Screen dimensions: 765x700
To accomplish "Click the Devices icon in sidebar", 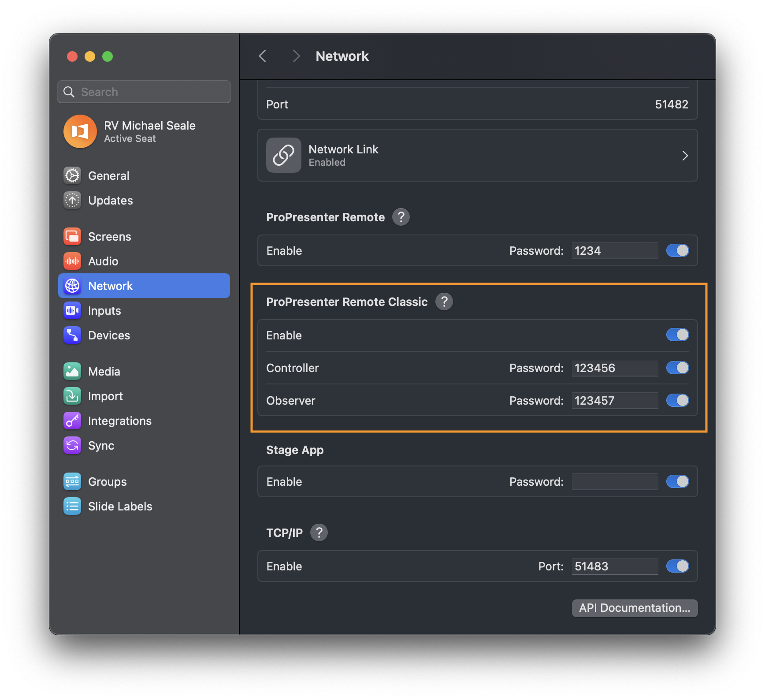I will tap(72, 335).
